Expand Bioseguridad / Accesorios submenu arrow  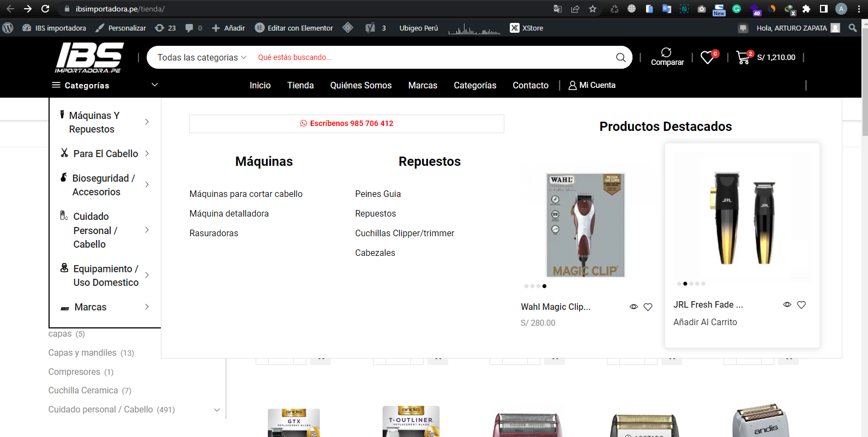(147, 185)
